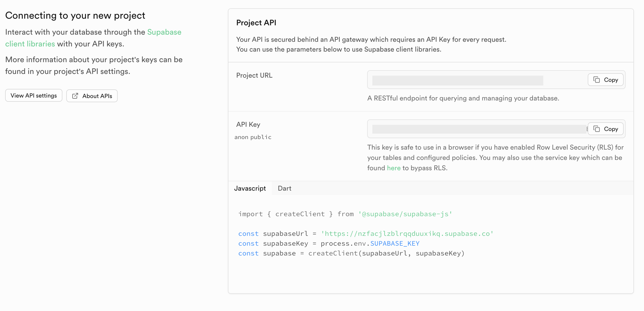
Task: Click the external link icon on About APIs
Action: click(75, 96)
